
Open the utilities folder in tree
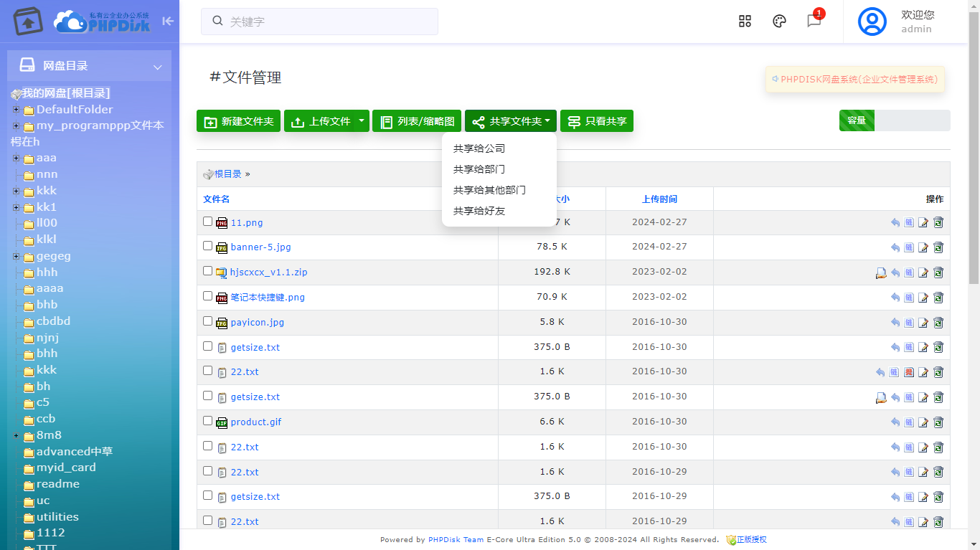pyautogui.click(x=57, y=517)
